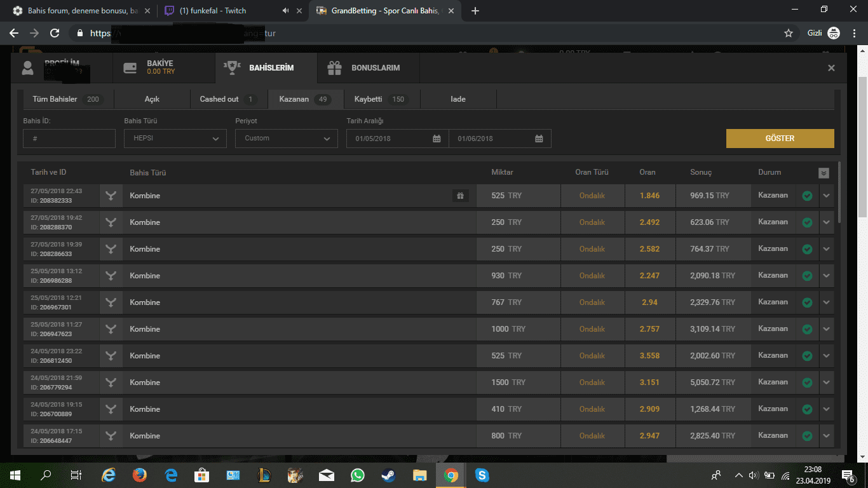Expand bet row ID 208286633
The width and height of the screenshot is (868, 488).
pyautogui.click(x=826, y=249)
